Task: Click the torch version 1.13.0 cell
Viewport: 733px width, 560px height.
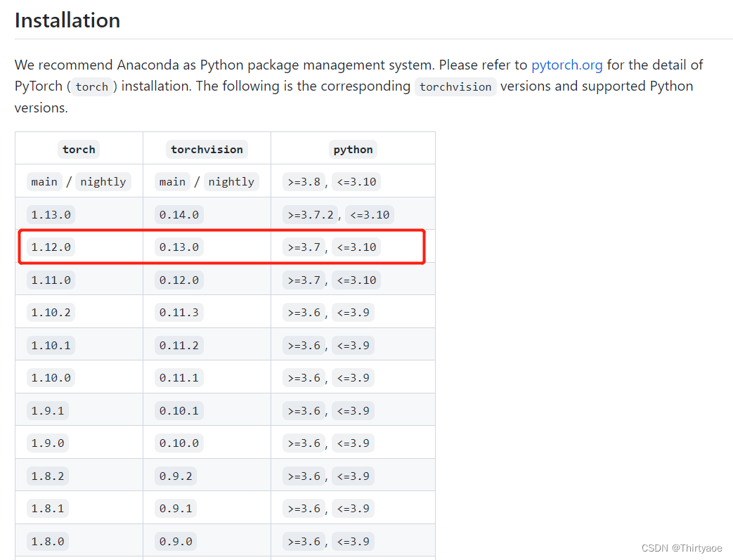Action: (51, 214)
